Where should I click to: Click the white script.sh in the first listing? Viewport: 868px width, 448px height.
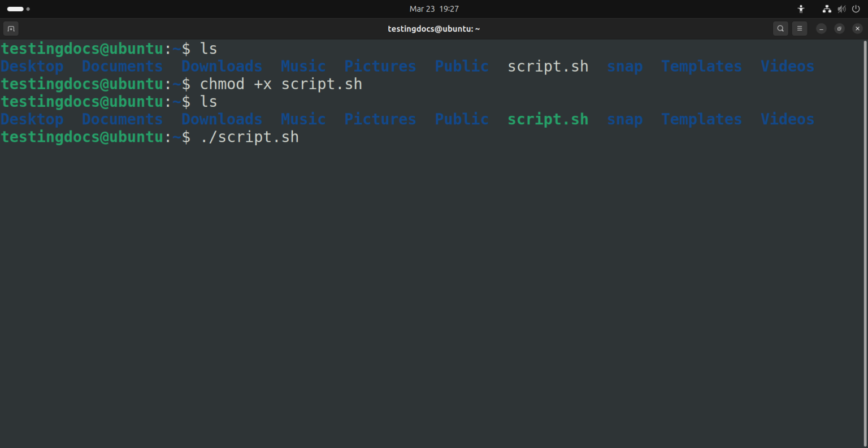click(548, 67)
